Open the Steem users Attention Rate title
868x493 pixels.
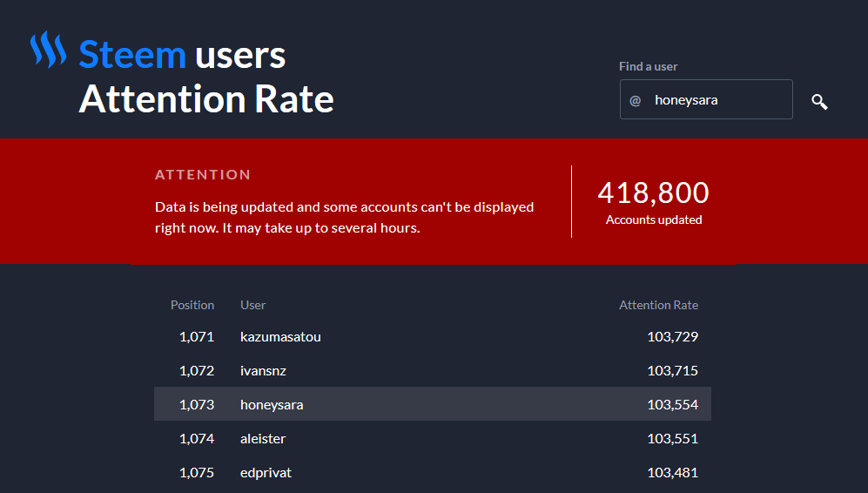click(206, 78)
